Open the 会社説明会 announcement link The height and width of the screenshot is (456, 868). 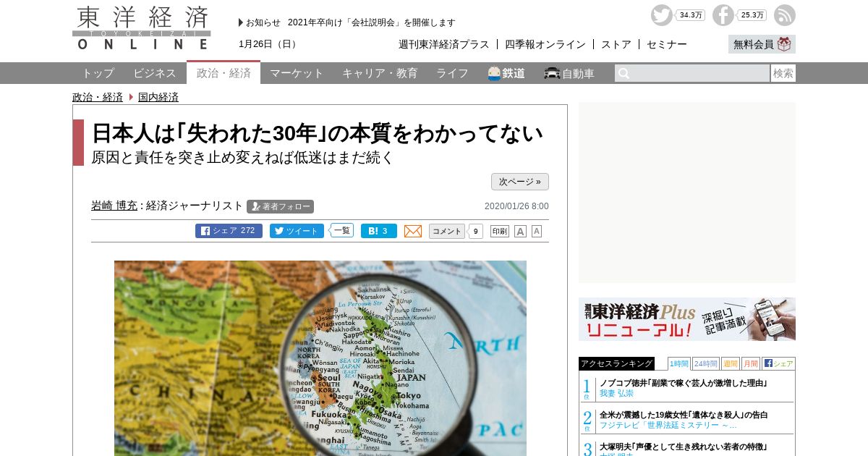click(372, 22)
